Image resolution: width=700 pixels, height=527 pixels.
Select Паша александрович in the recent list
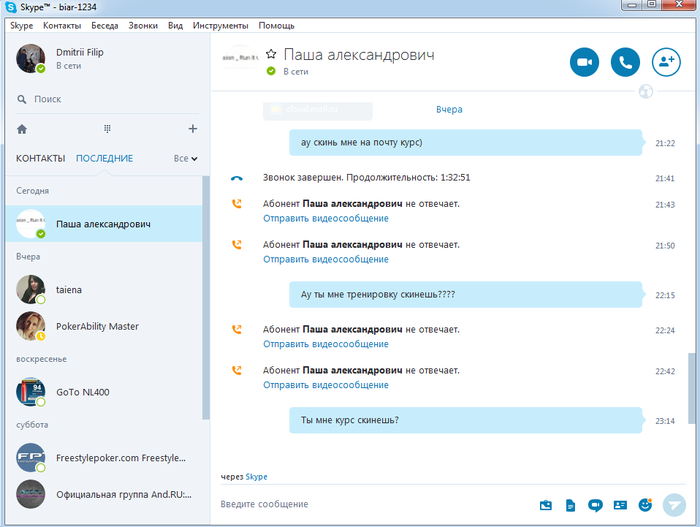[104, 224]
